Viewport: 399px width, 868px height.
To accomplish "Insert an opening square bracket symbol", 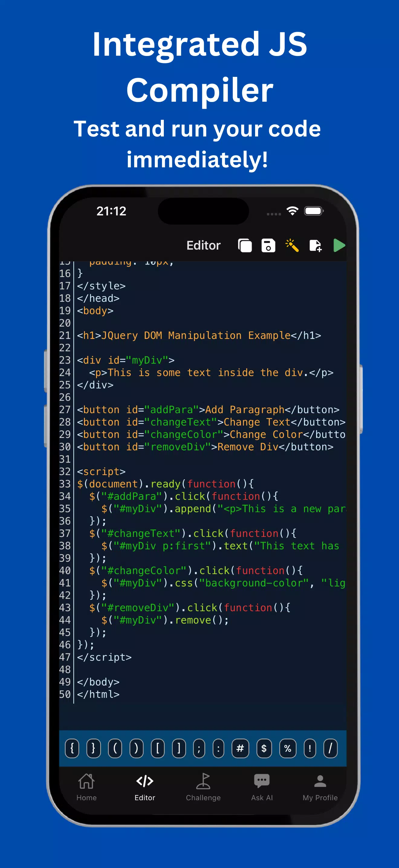I will [x=158, y=748].
